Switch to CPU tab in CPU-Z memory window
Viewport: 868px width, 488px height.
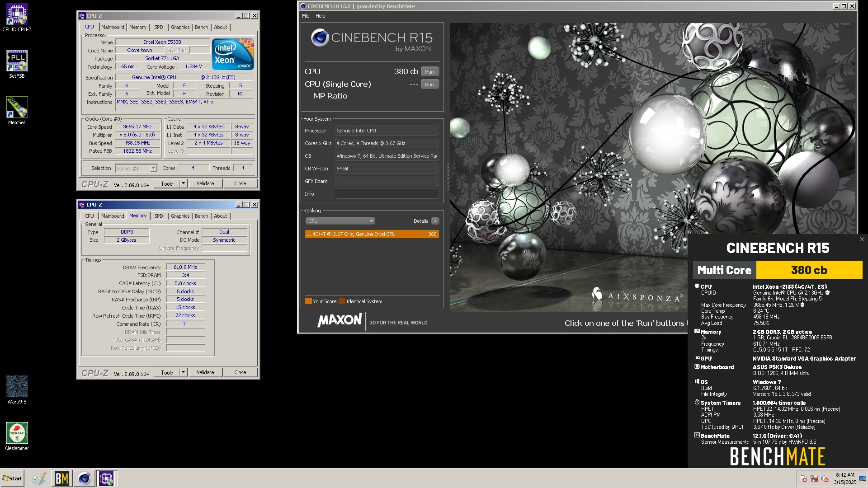pos(90,216)
